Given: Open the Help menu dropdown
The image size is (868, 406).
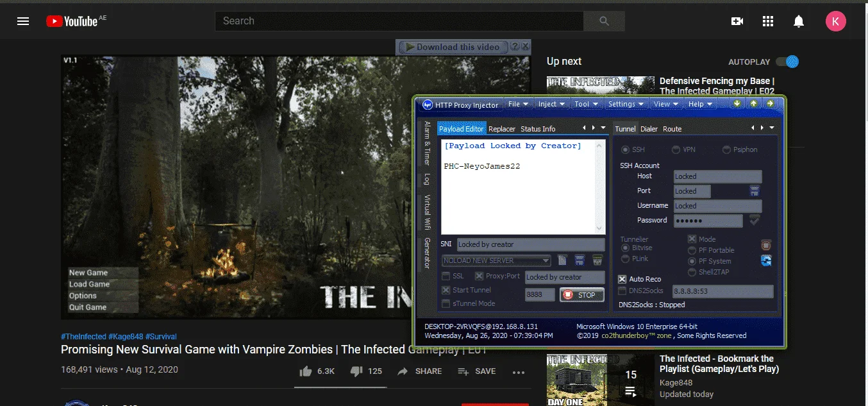Looking at the screenshot, I should 700,104.
